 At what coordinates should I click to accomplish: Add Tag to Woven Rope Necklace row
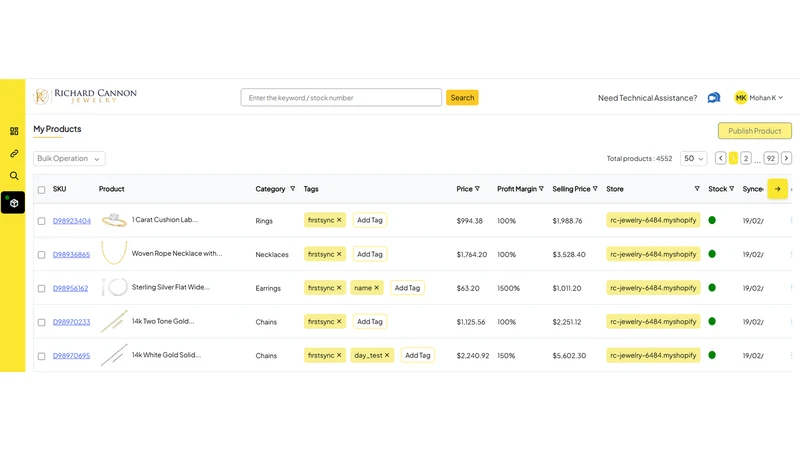tap(370, 254)
